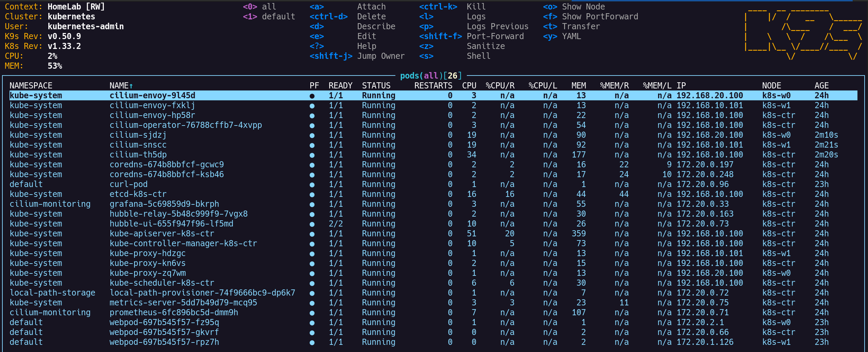This screenshot has width=868, height=352.
Task: Click the Context HomeLab [RW] value
Action: tap(76, 7)
